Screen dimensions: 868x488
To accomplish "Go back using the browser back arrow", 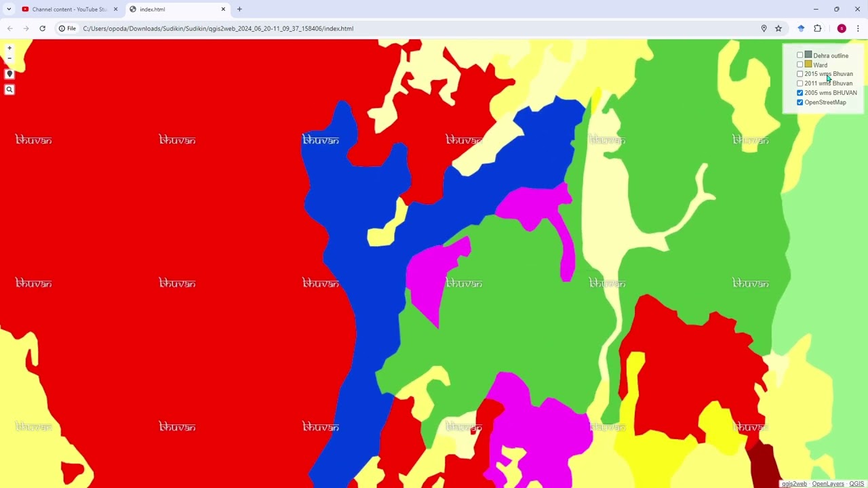I will [x=9, y=28].
